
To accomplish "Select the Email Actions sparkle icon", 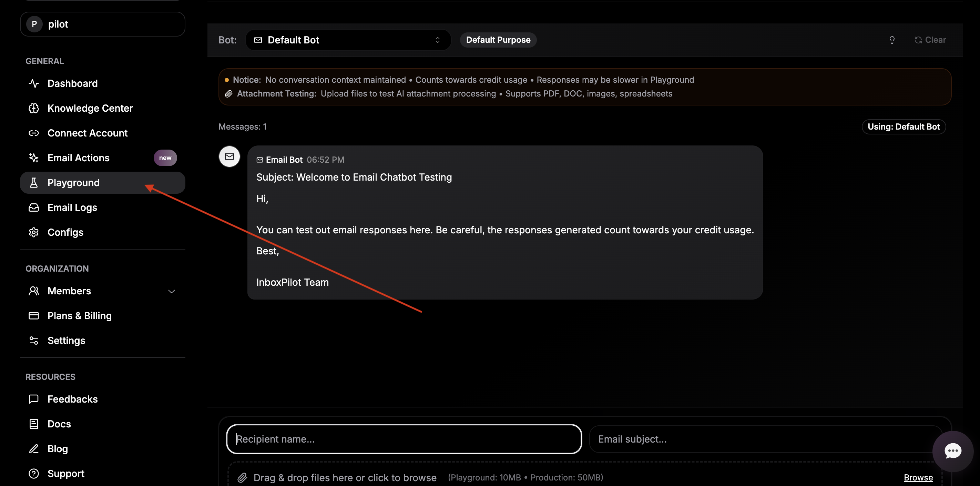I will (34, 158).
